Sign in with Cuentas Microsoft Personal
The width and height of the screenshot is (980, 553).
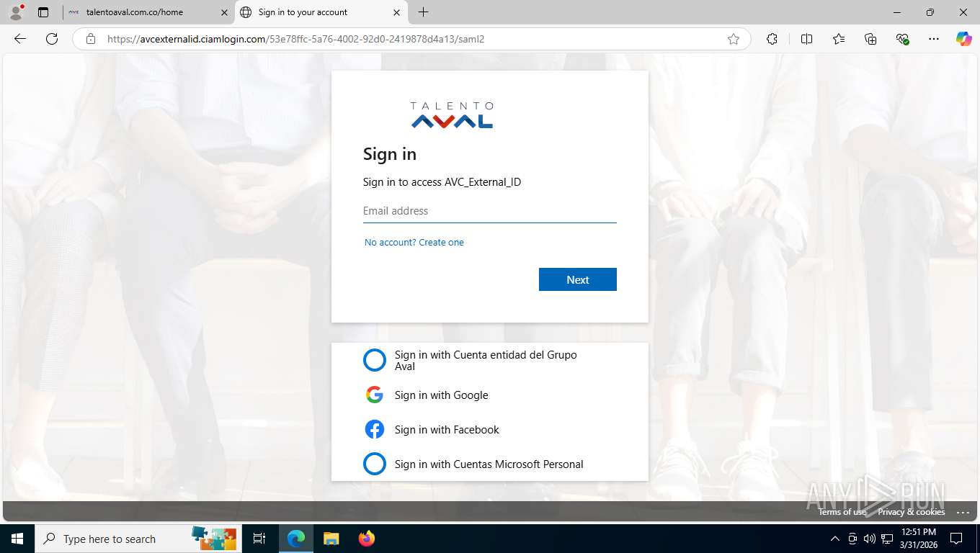tap(490, 464)
